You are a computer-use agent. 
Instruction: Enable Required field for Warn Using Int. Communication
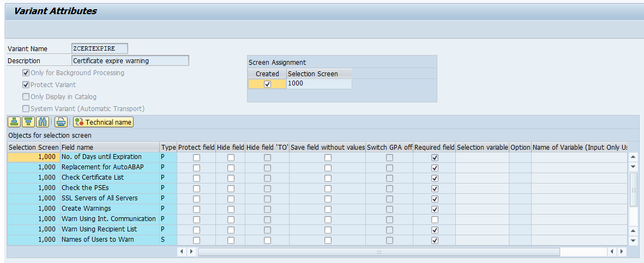tap(435, 219)
